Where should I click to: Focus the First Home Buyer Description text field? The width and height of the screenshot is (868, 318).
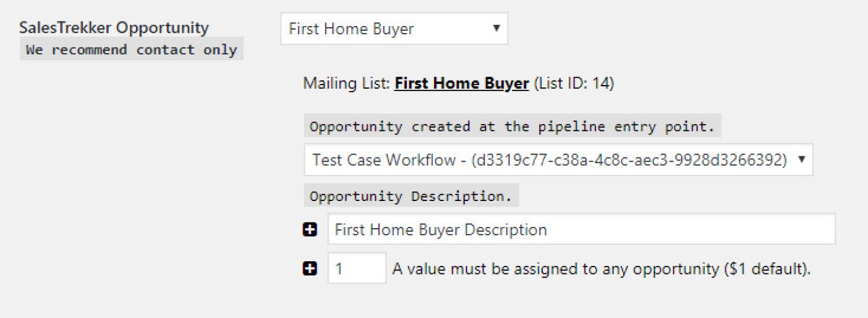[582, 229]
